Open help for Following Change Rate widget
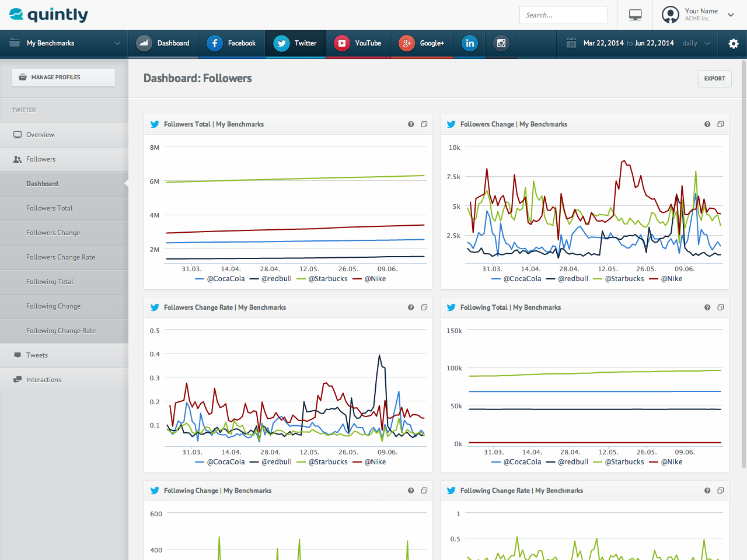The image size is (747, 560). point(707,491)
